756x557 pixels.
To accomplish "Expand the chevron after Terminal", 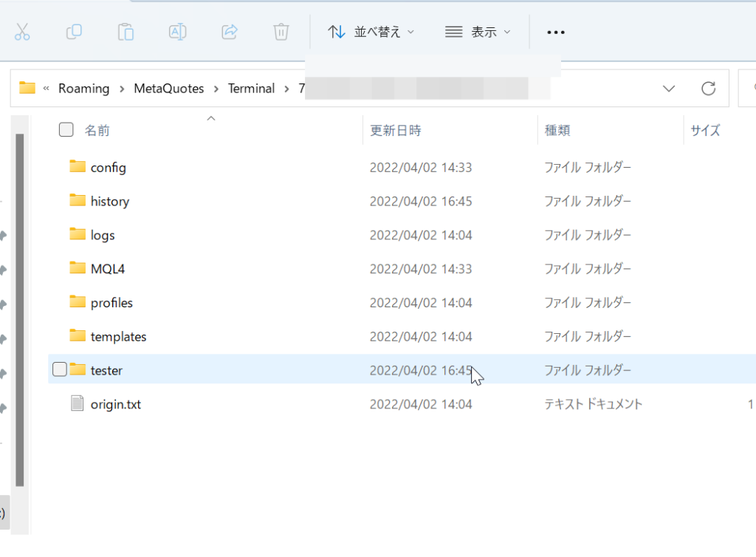I will [287, 89].
